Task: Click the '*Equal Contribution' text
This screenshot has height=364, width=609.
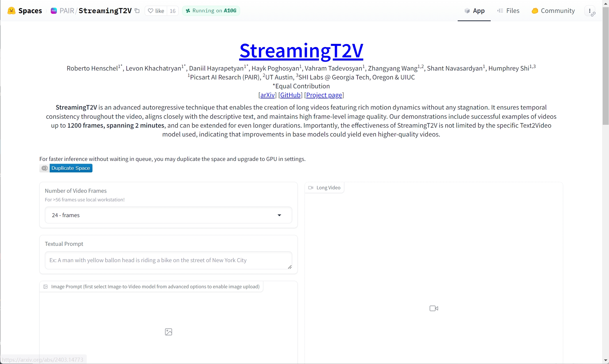Action: point(301,86)
